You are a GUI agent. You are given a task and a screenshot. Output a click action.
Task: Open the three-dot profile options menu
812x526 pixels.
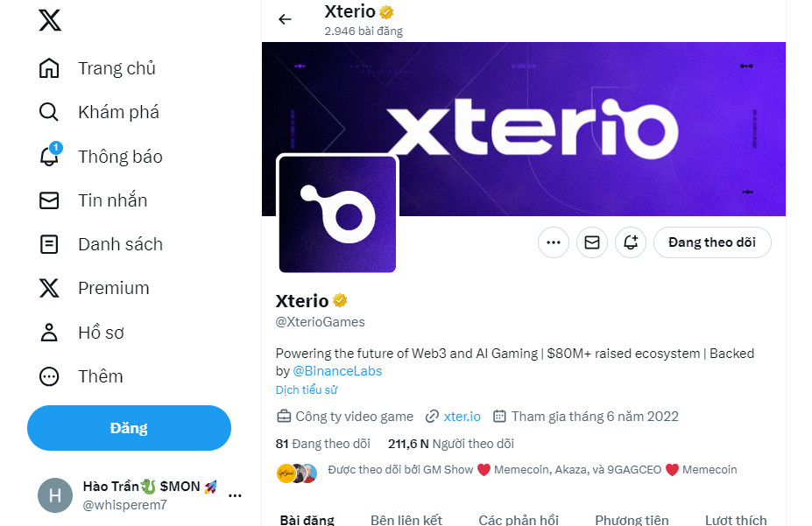[554, 242]
